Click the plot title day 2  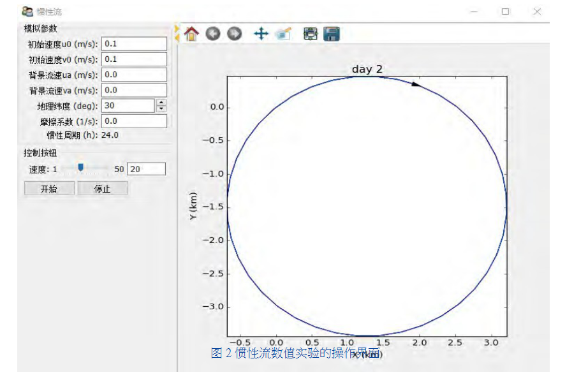pyautogui.click(x=367, y=69)
